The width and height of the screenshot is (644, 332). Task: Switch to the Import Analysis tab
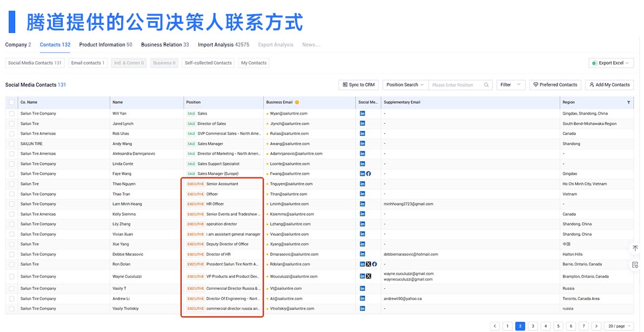224,45
